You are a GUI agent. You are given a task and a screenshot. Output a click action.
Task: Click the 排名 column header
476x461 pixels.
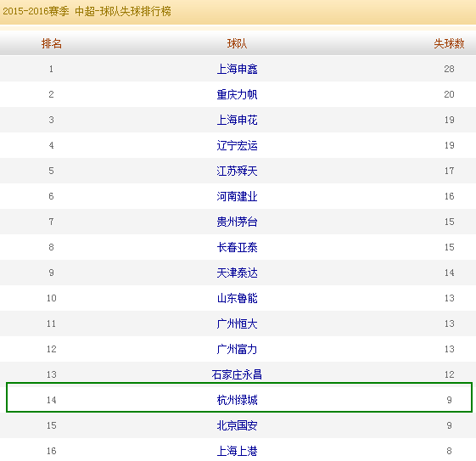pos(52,44)
